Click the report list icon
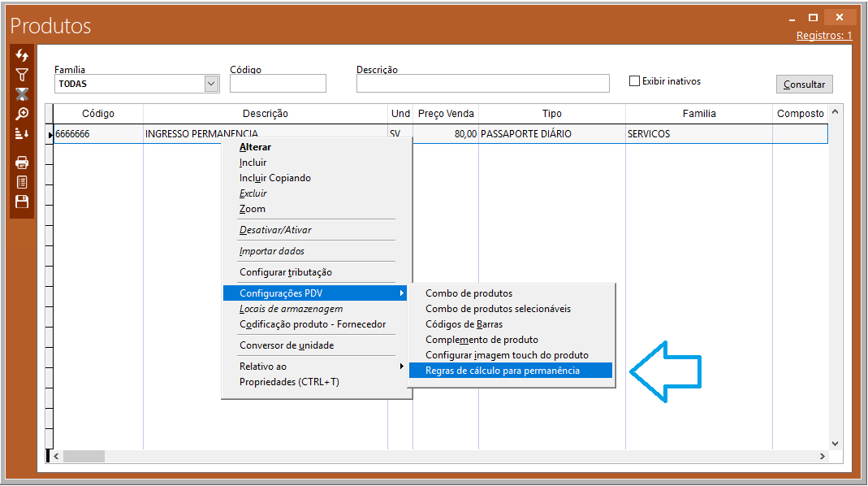 pyautogui.click(x=22, y=182)
